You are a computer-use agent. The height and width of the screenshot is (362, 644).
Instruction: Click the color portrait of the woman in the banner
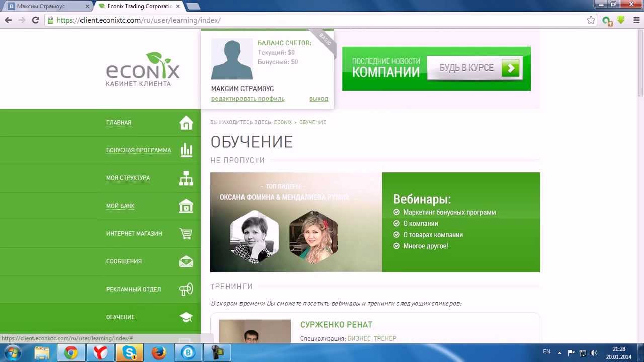313,237
